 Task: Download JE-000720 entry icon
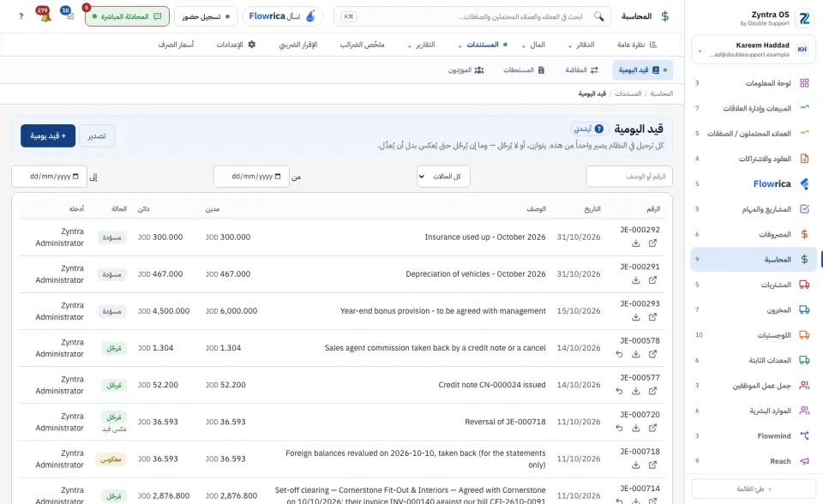pos(635,428)
